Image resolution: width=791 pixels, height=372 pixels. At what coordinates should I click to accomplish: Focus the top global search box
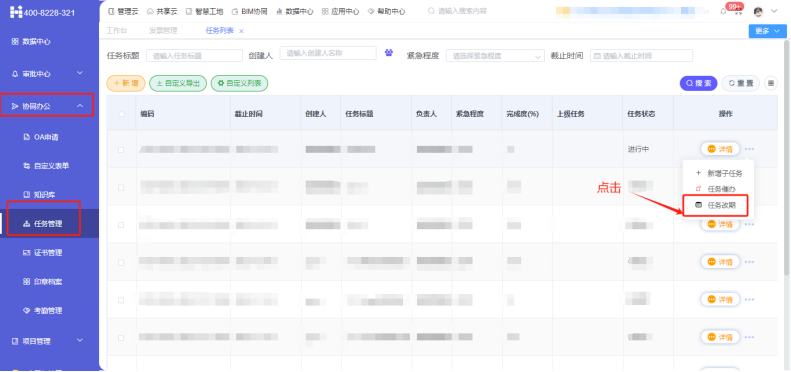point(463,11)
